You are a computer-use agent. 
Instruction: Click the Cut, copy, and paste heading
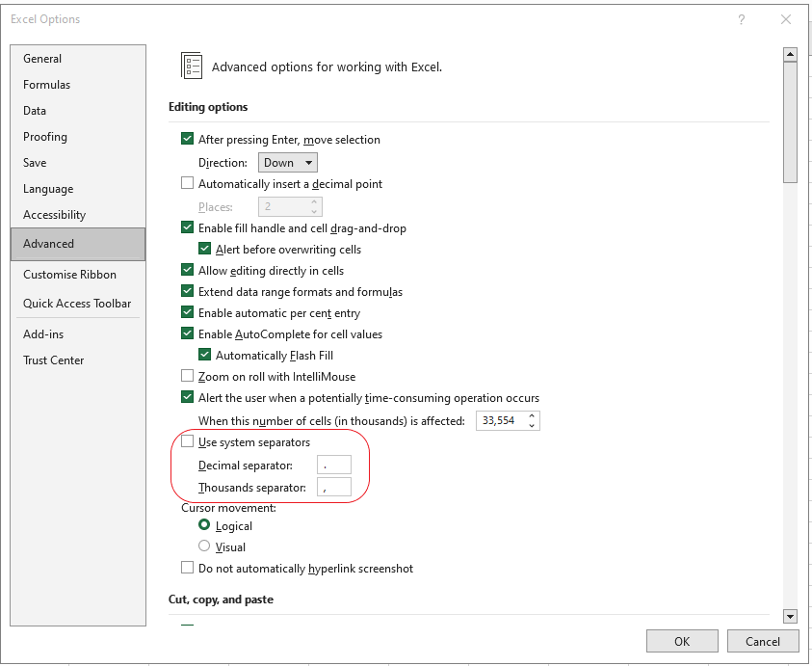[x=222, y=599]
